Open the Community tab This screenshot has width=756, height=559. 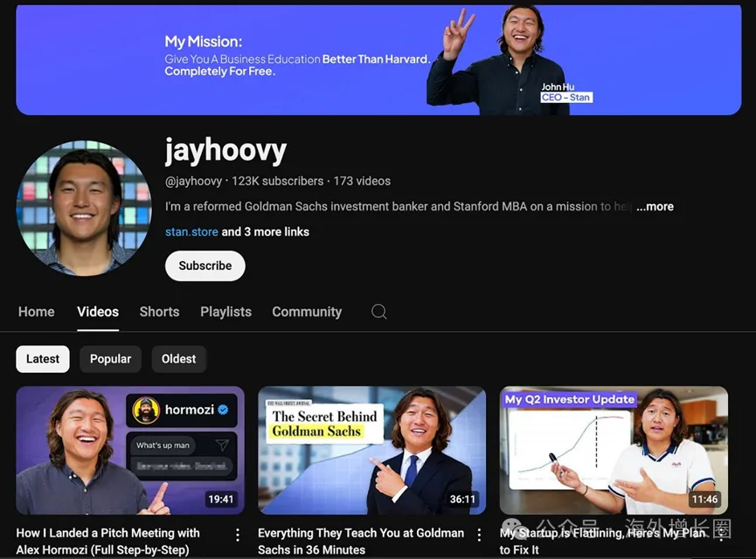[307, 312]
